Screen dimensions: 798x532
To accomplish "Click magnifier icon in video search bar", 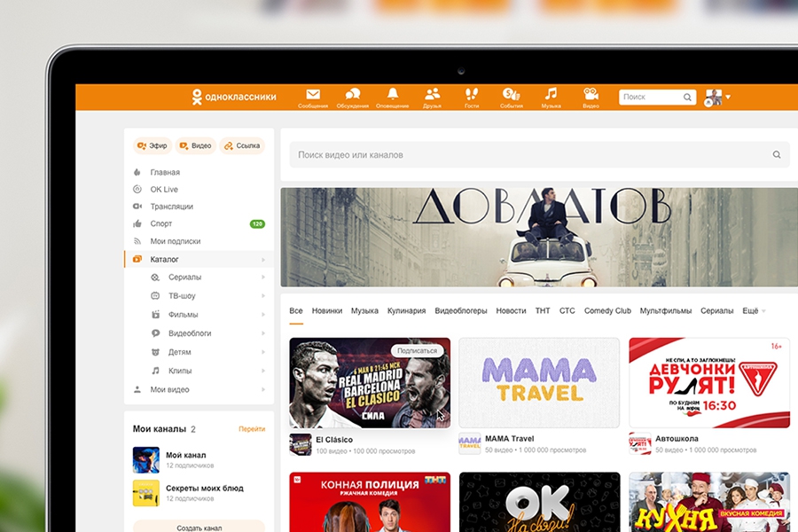I will 777,155.
